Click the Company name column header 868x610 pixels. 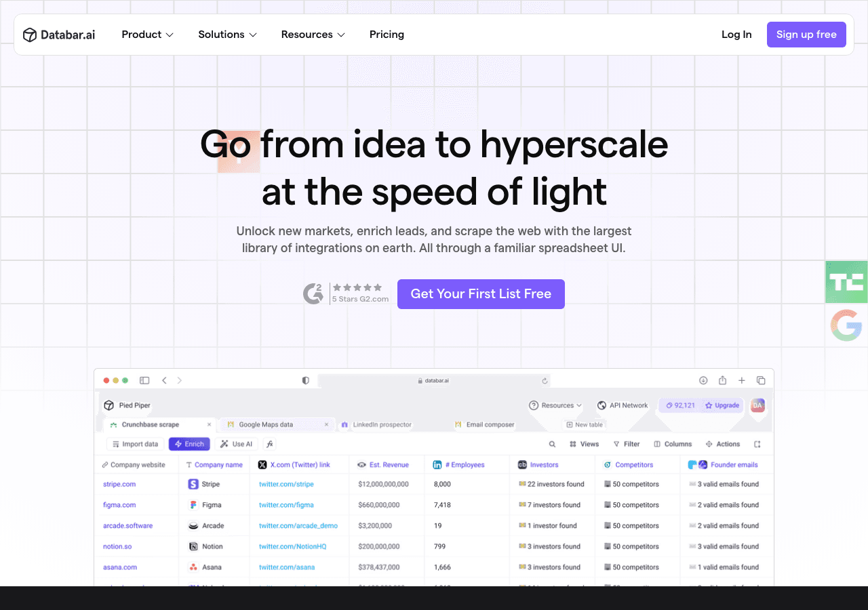click(214, 465)
